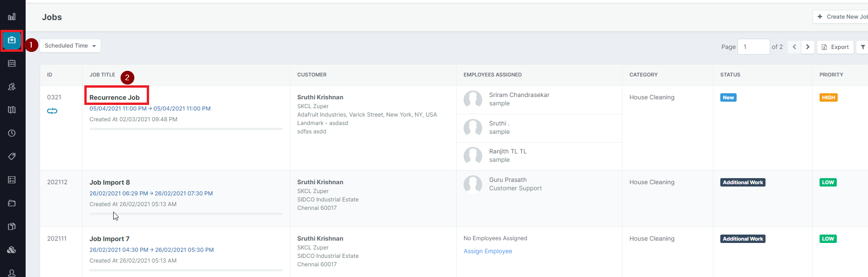This screenshot has height=277, width=868.
Task: Open the Recurrence Job title
Action: click(x=115, y=97)
